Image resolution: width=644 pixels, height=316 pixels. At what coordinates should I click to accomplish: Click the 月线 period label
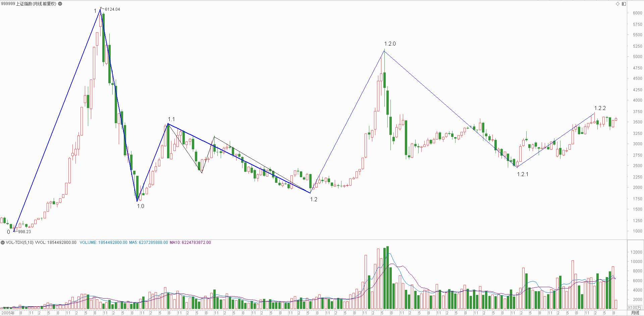pos(635,313)
